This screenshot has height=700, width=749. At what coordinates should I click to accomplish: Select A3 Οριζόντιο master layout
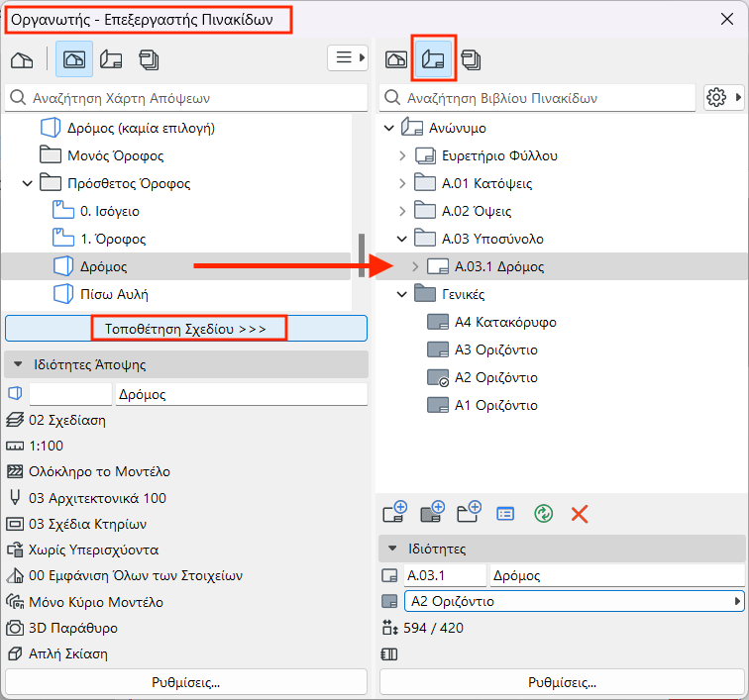pyautogui.click(x=482, y=350)
